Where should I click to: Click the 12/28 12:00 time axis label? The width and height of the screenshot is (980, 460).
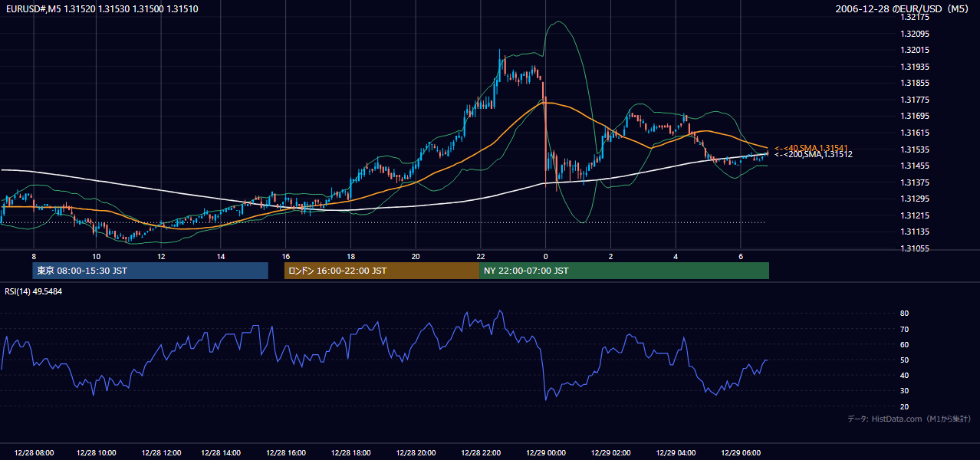tap(160, 453)
